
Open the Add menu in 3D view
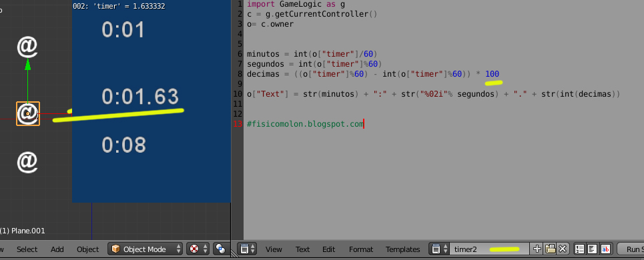57,249
